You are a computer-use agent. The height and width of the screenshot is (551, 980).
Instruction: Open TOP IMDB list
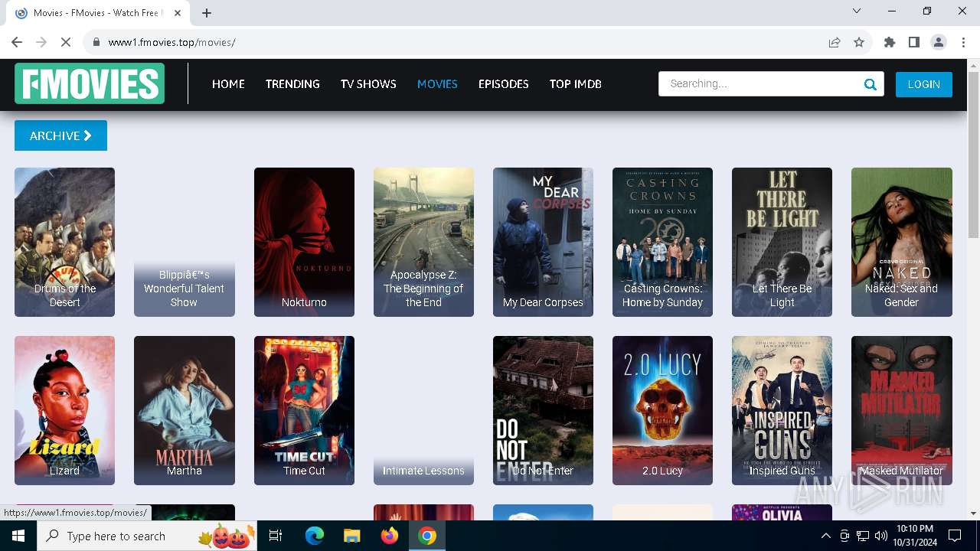point(575,84)
